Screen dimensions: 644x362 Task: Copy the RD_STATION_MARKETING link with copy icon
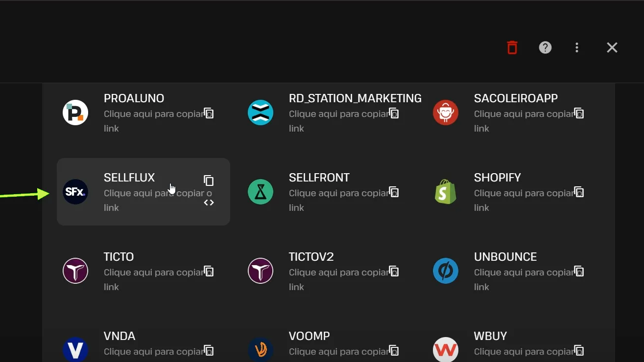[x=394, y=113]
